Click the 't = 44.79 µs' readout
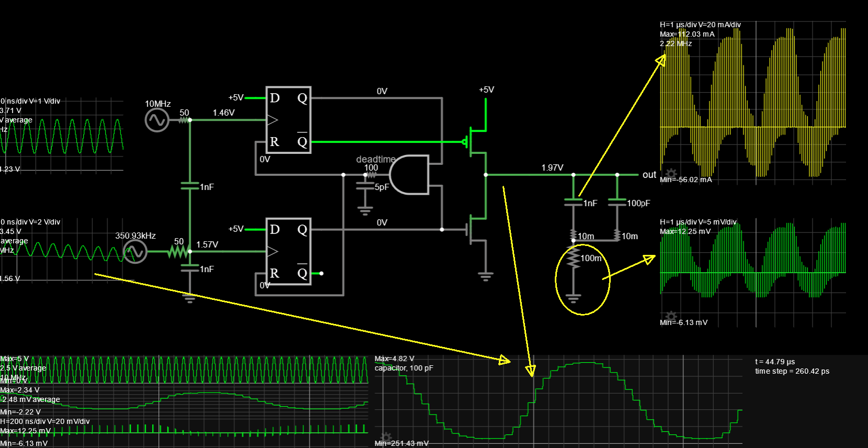Image resolution: width=868 pixels, height=448 pixels. pos(775,362)
